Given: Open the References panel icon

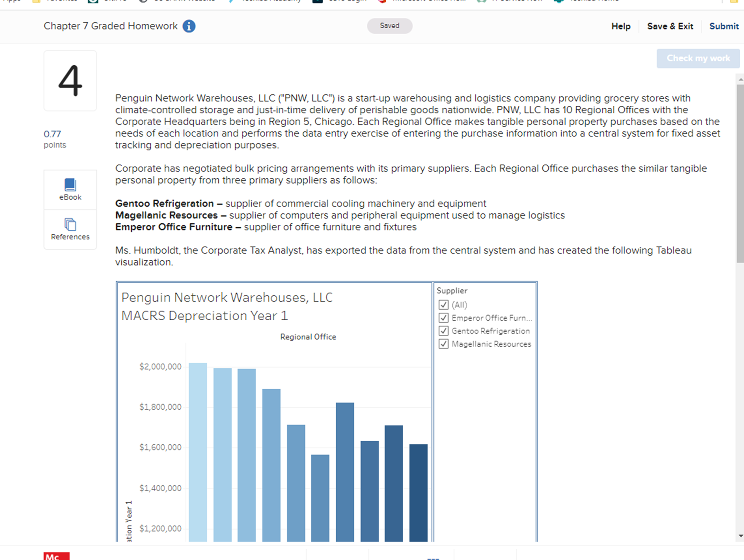Looking at the screenshot, I should [70, 229].
